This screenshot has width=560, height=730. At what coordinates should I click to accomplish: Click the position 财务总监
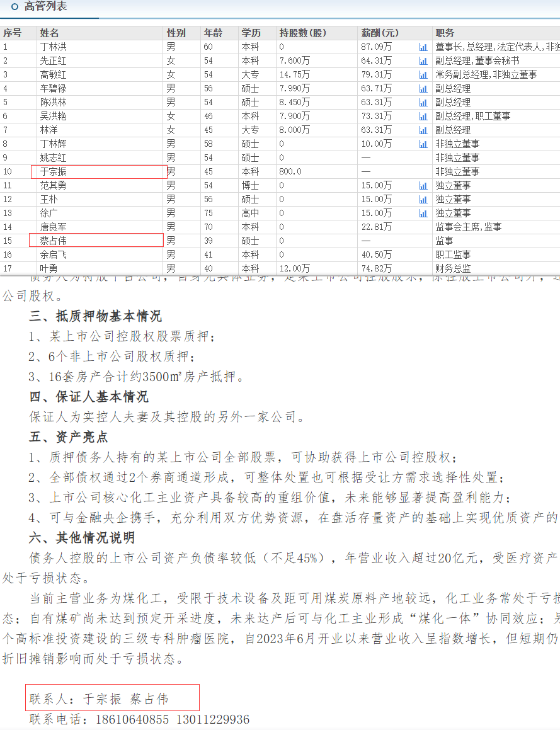coord(453,268)
